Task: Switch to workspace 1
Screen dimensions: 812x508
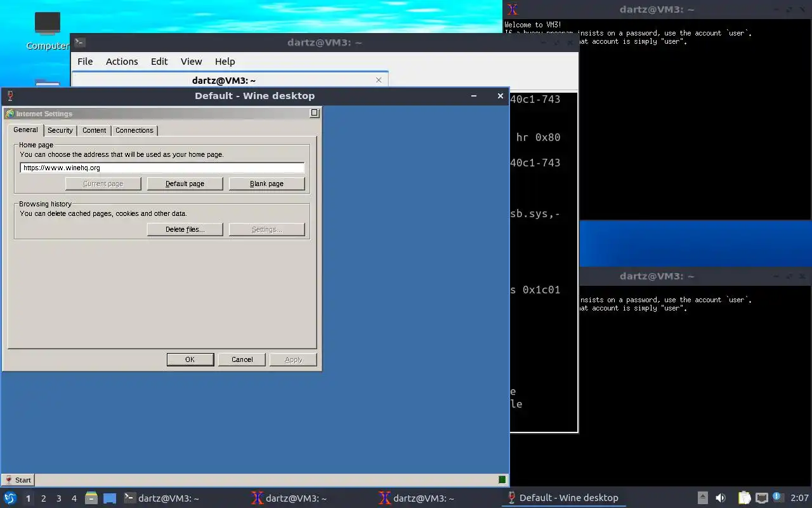Action: click(28, 498)
